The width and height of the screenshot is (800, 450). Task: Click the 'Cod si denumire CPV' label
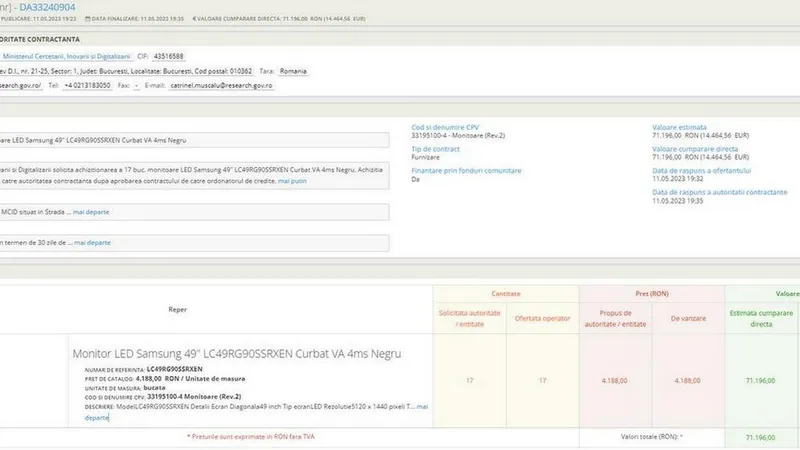click(x=445, y=127)
